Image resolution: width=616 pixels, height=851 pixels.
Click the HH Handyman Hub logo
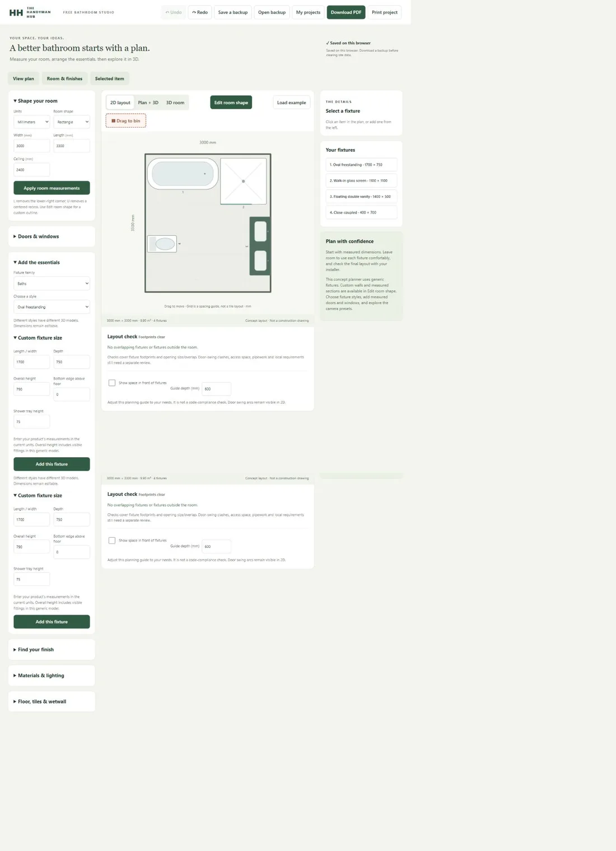coord(30,12)
